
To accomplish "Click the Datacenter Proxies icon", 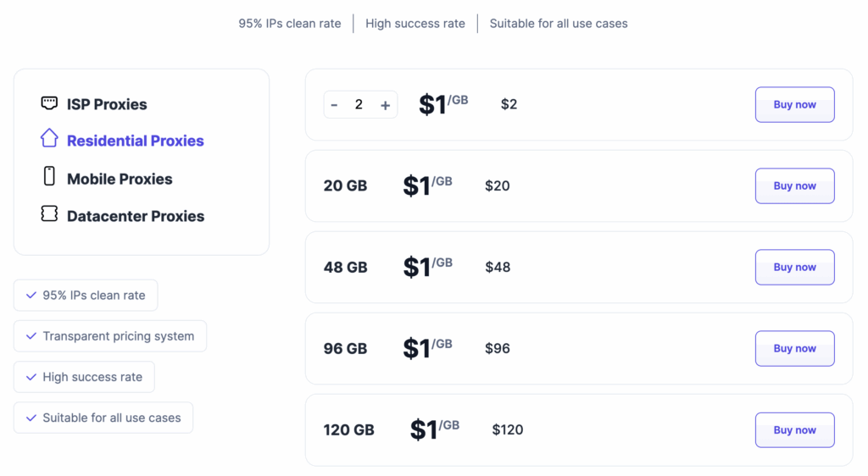I will [49, 213].
